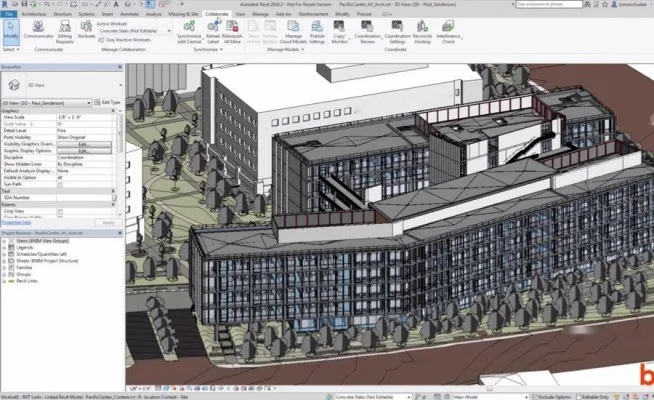
Task: Toggle the Crop View checkbox
Action: click(x=60, y=211)
